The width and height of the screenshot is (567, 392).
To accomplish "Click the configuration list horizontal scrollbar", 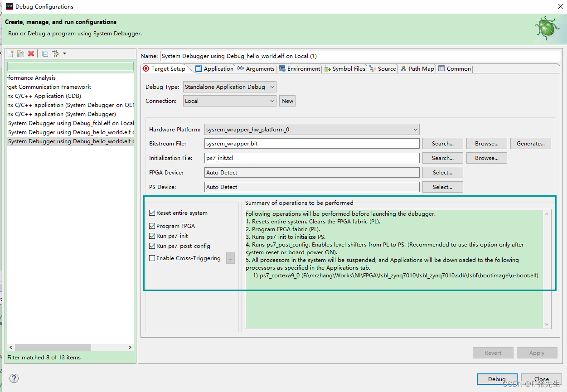I will point(53,347).
